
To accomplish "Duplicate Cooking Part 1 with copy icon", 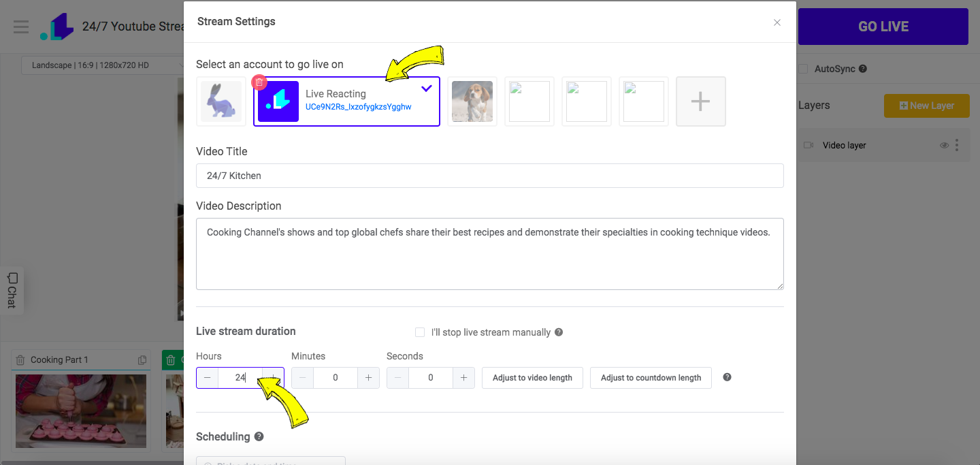I will pyautogui.click(x=142, y=360).
